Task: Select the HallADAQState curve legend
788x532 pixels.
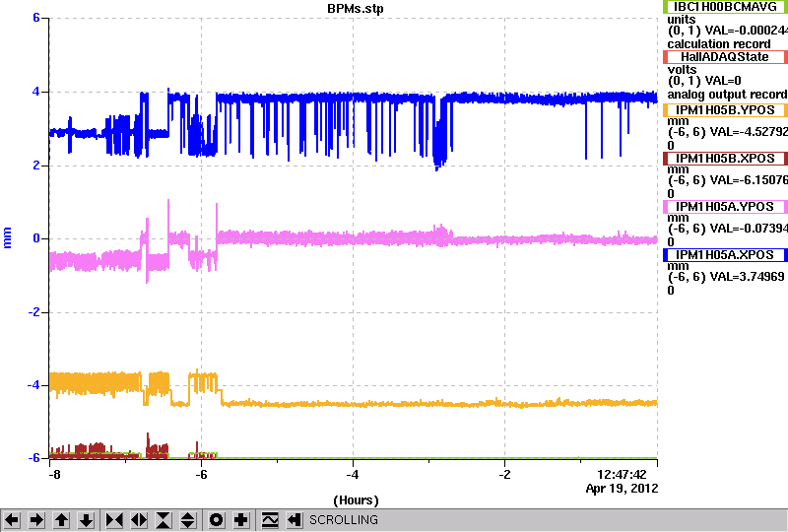Action: click(x=726, y=57)
